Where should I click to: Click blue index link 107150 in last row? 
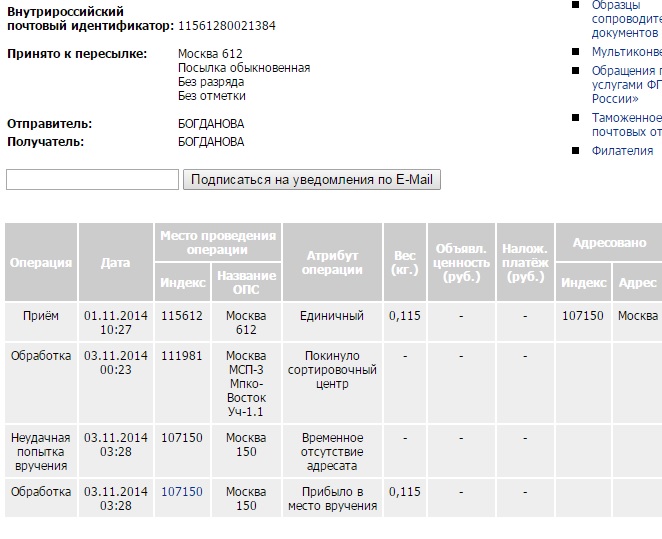coord(182,491)
